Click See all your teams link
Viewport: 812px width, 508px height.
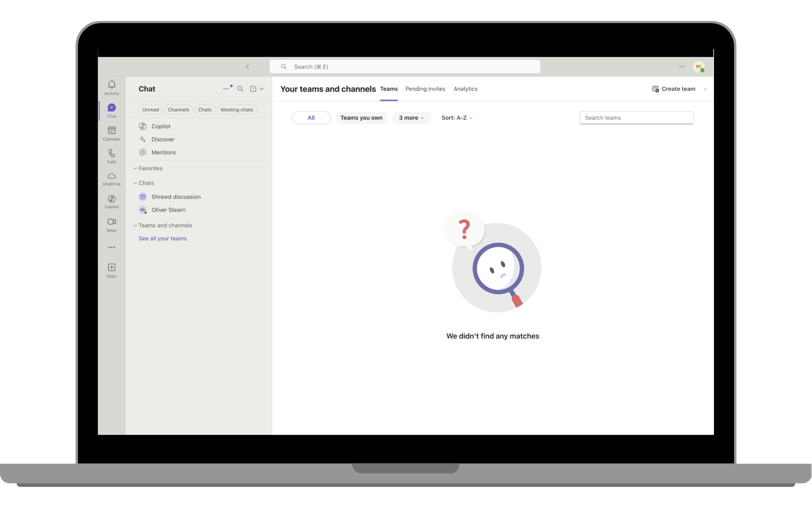pos(162,238)
